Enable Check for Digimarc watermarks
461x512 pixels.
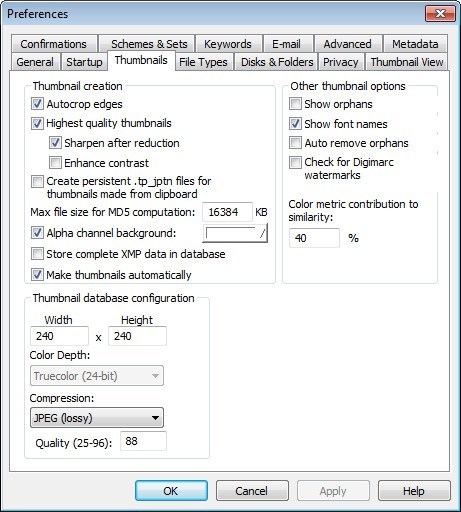[295, 162]
